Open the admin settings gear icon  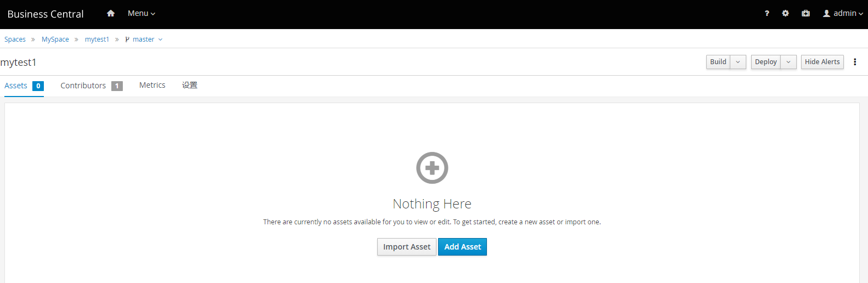pos(785,13)
